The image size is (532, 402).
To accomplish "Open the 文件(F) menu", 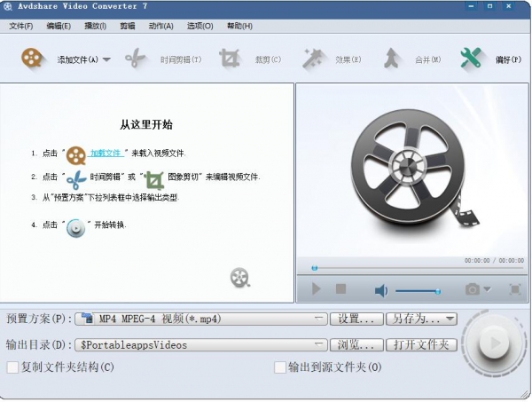I will click(21, 26).
